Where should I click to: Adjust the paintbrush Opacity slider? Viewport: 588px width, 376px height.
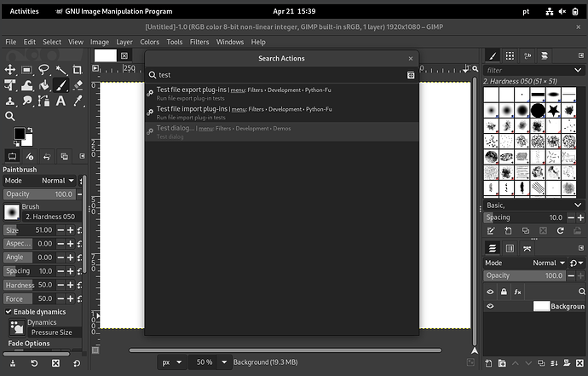(38, 194)
